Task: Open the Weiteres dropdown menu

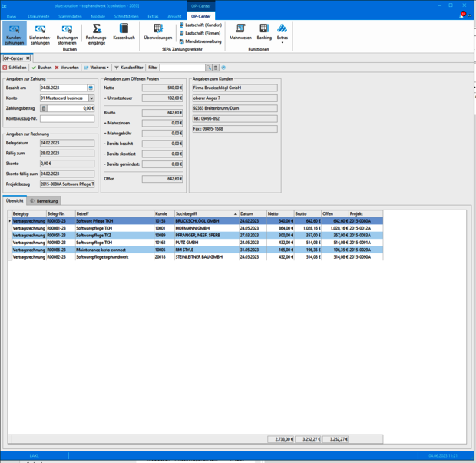Action: [x=97, y=68]
